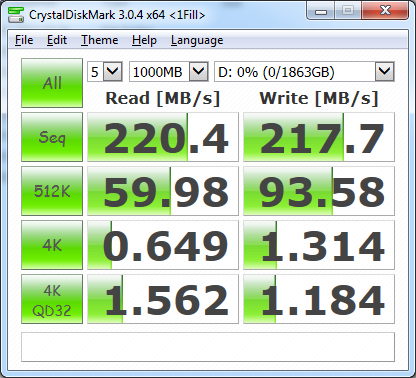Viewport: 416px width, 378px height.
Task: Click the 512K write result 93.58
Action: pos(319,191)
